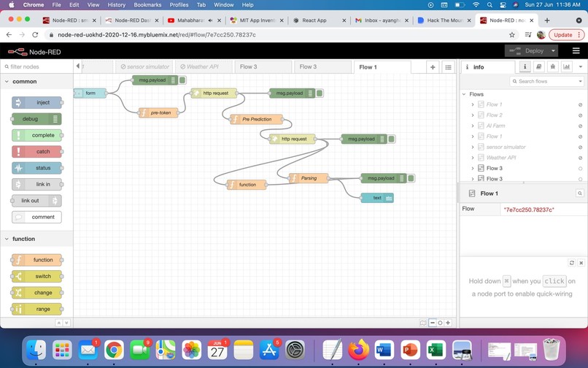Open the Node-RED main hamburger menu
588x368 pixels.
(576, 50)
